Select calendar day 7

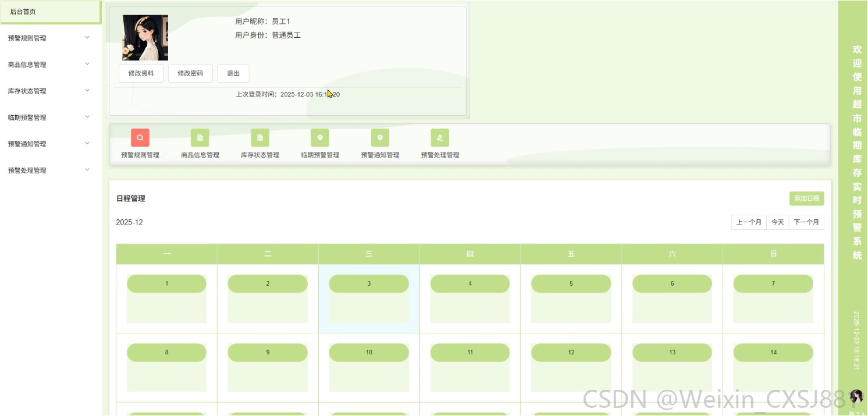click(773, 284)
